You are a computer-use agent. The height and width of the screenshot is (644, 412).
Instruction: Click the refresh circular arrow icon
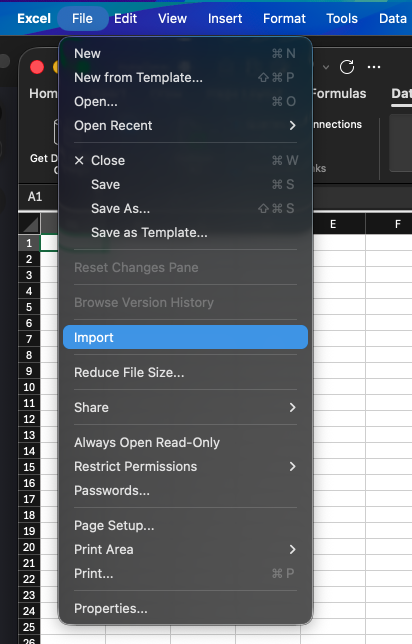(x=347, y=67)
